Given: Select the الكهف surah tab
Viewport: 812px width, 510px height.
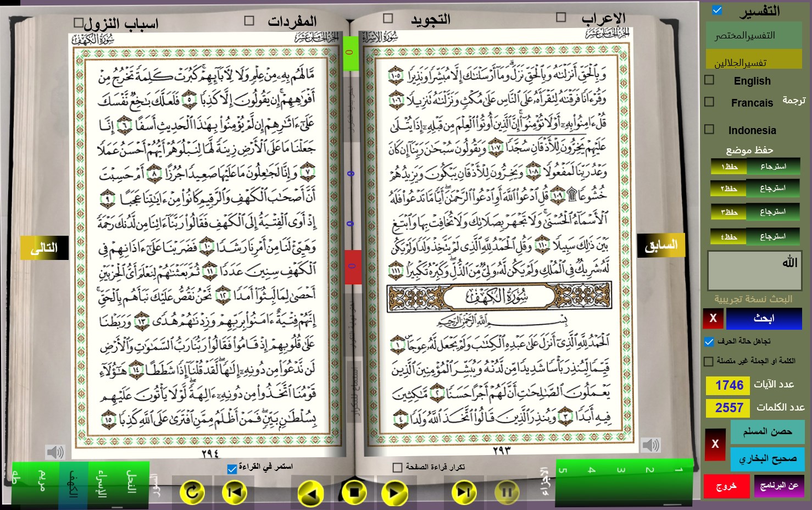Looking at the screenshot, I should click(73, 484).
